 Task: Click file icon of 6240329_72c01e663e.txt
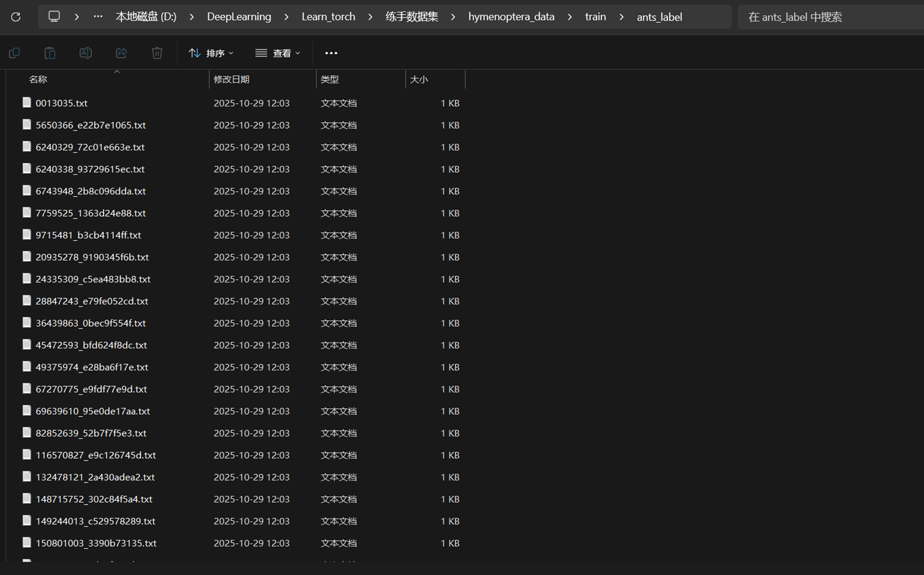tap(26, 146)
